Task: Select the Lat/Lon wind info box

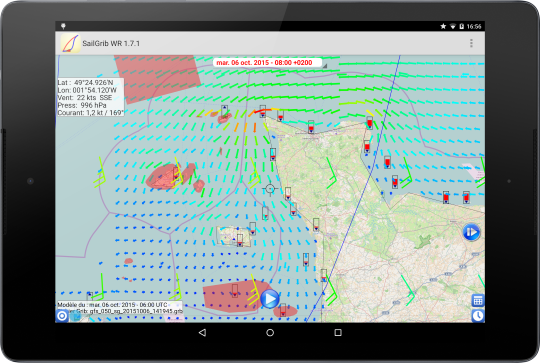Action: click(x=91, y=97)
